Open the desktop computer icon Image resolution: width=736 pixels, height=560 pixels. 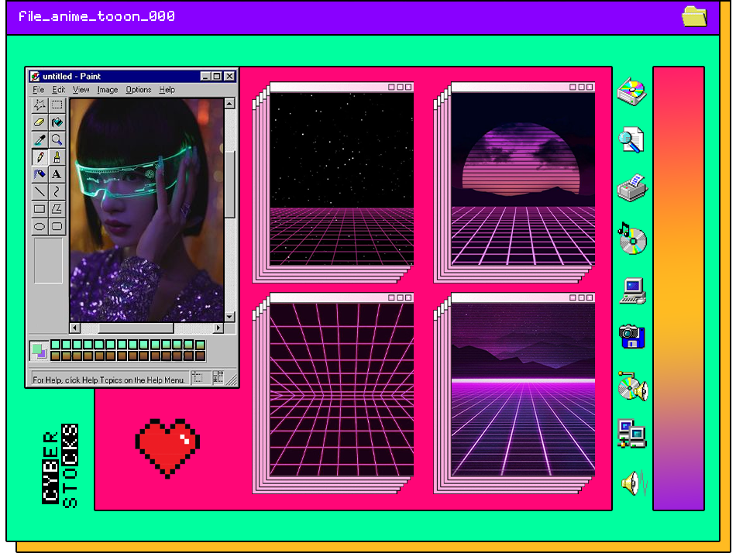633,291
